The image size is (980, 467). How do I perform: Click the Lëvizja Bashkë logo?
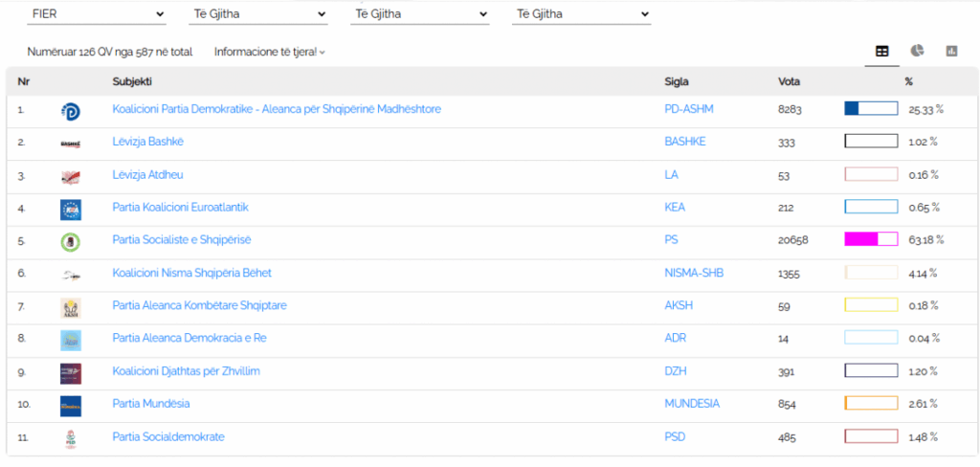(71, 144)
